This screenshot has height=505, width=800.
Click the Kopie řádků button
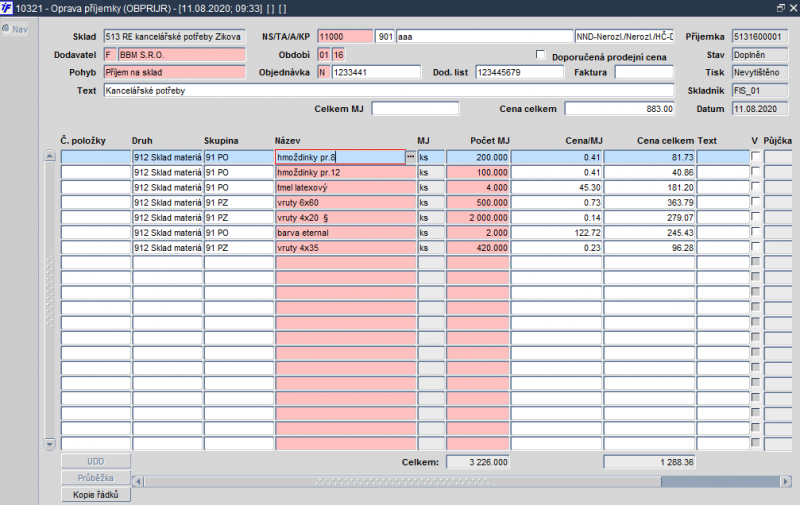pyautogui.click(x=96, y=494)
